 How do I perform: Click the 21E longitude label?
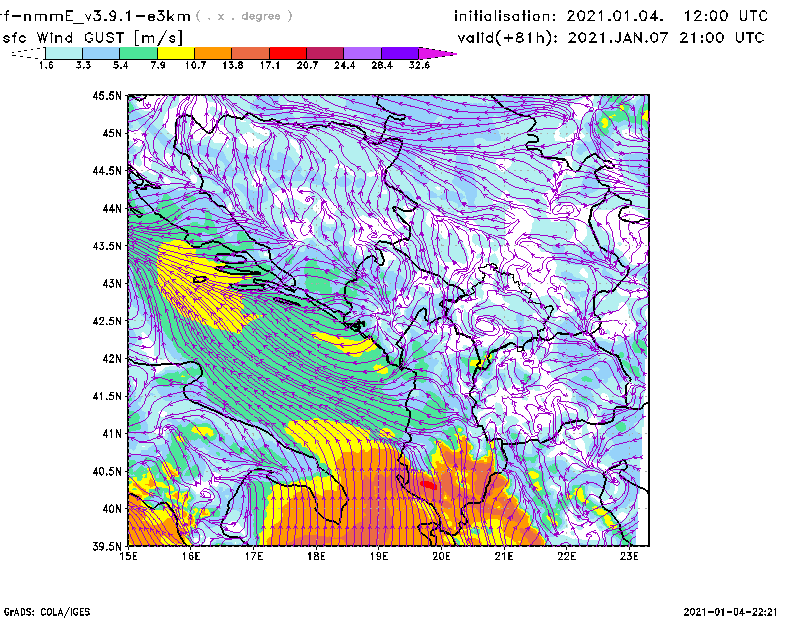[x=504, y=557]
